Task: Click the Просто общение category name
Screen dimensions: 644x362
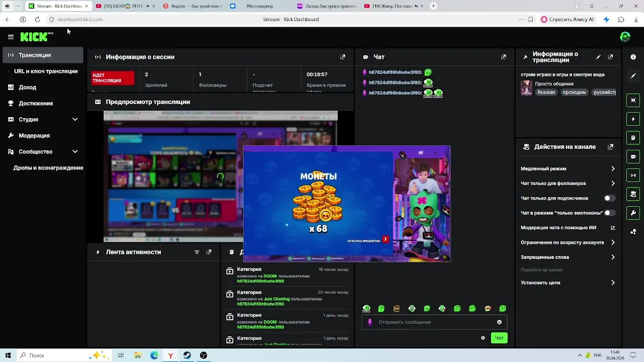Action: point(554,84)
